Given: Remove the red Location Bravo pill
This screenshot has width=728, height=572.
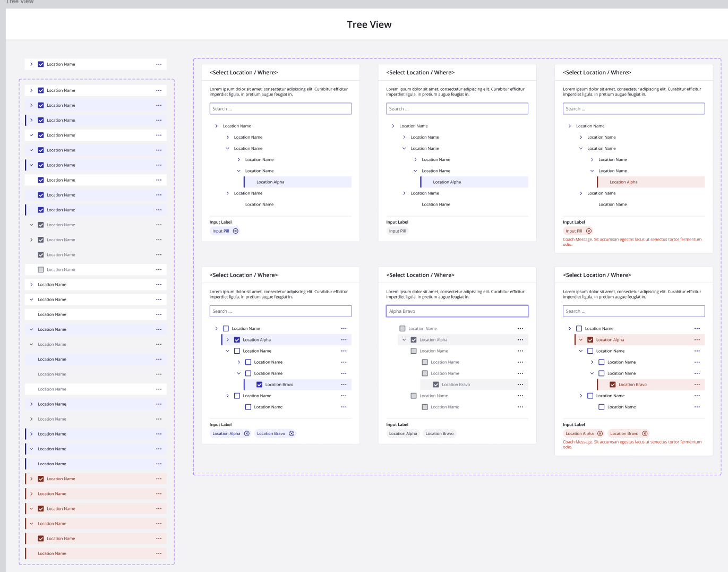Looking at the screenshot, I should click(x=645, y=433).
